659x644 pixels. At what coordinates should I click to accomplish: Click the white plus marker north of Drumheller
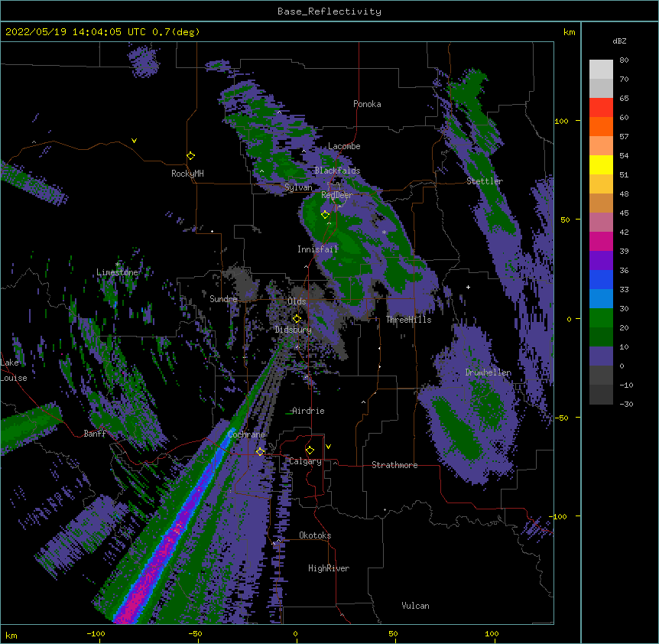click(x=468, y=287)
